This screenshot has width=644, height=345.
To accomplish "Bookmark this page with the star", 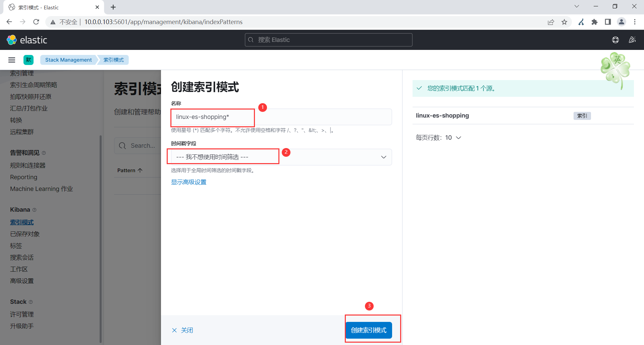I will [x=565, y=22].
